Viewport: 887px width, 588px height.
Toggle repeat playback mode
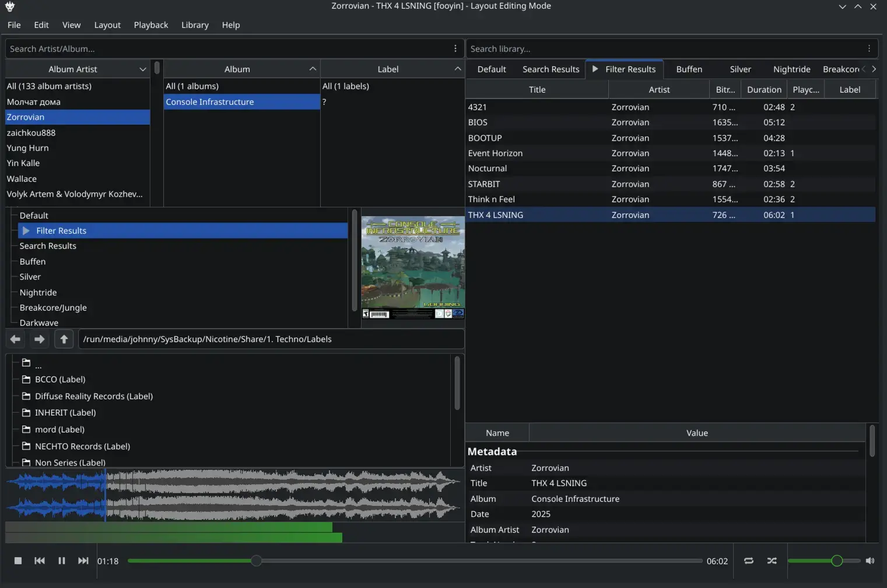tap(749, 561)
